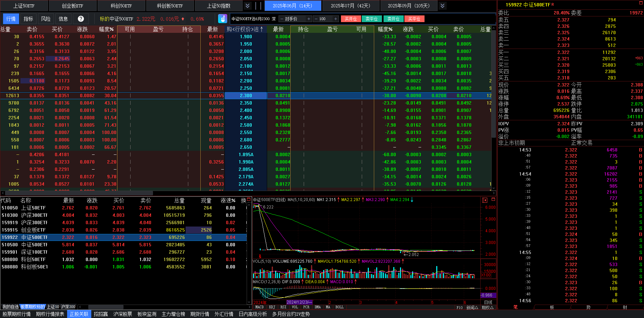Open 沪深300 watchlist tab
This screenshot has height=318, width=644.
point(68,307)
